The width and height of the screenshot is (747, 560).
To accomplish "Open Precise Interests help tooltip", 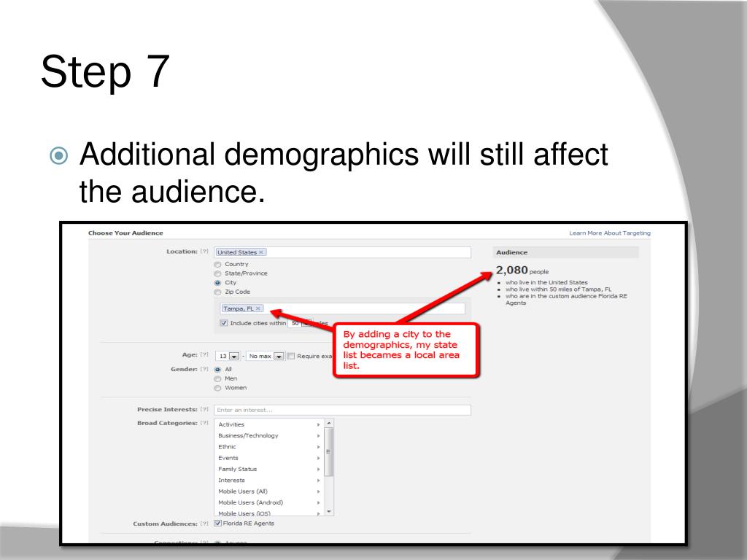I will coord(204,409).
